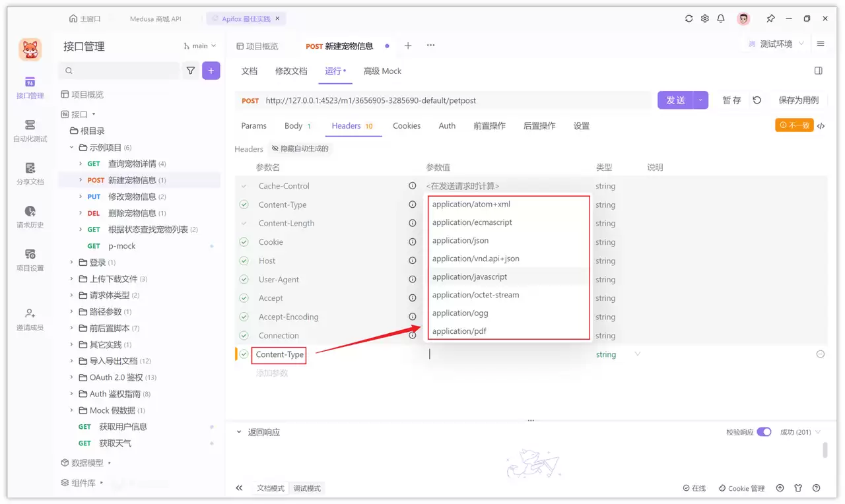Open the 发送 button dropdown arrow
This screenshot has height=504, width=845.
(x=700, y=100)
